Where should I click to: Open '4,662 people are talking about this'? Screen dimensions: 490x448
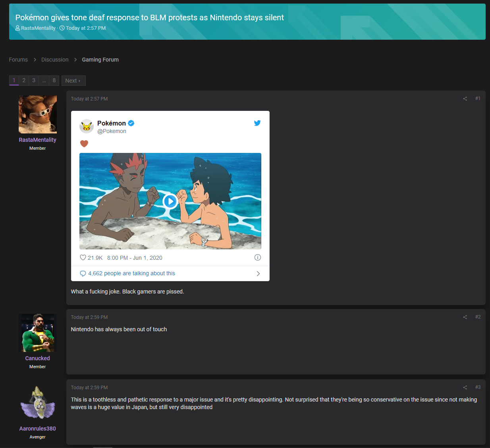click(x=131, y=274)
